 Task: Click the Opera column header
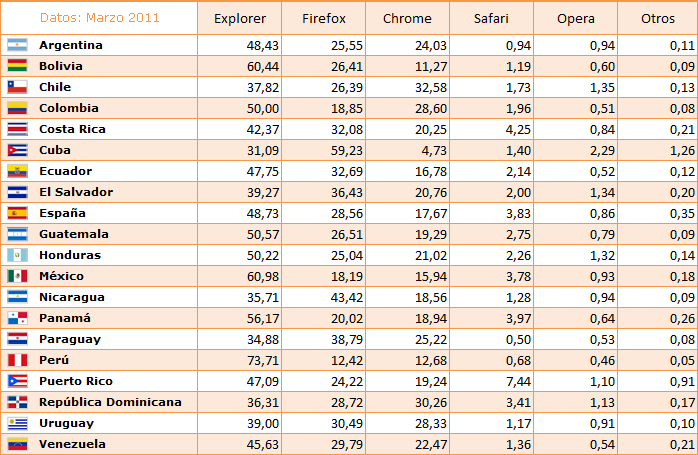click(576, 18)
